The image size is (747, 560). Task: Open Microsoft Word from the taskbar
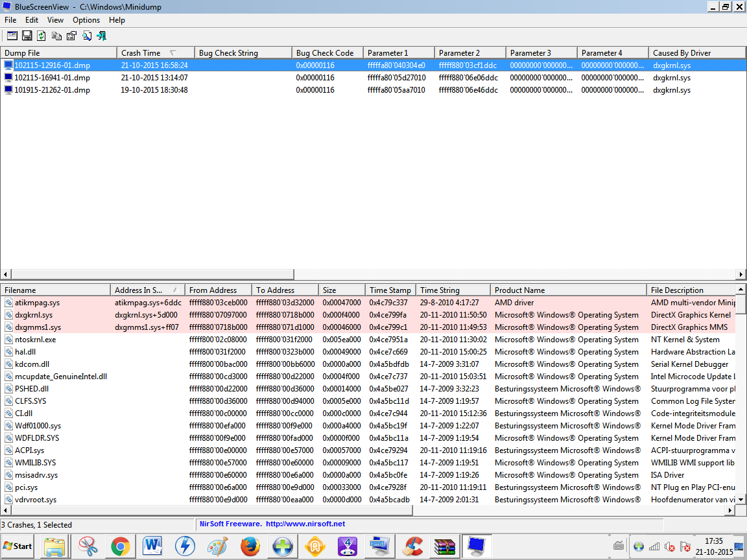(152, 546)
